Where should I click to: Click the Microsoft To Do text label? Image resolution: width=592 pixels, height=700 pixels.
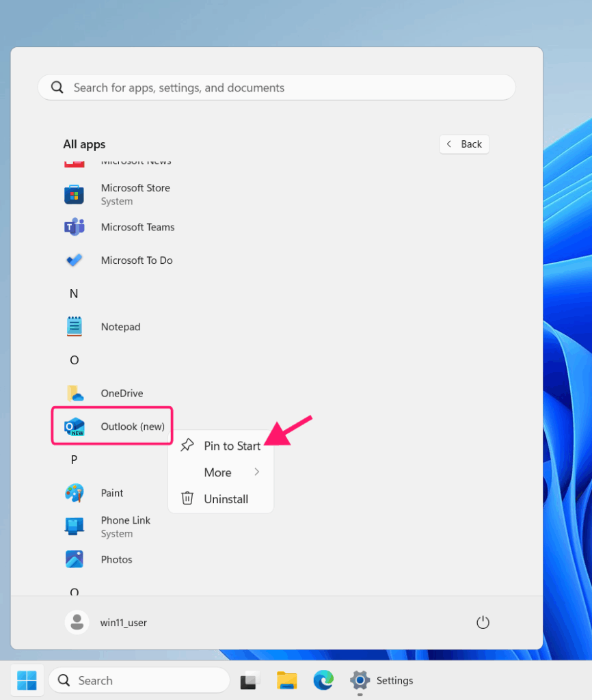pyautogui.click(x=137, y=260)
